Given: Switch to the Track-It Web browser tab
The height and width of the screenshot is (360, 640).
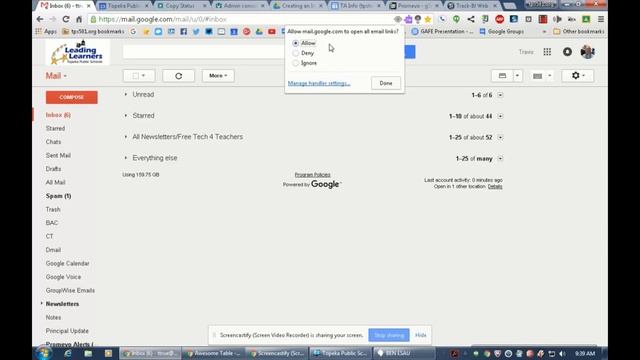Looking at the screenshot, I should 472,6.
